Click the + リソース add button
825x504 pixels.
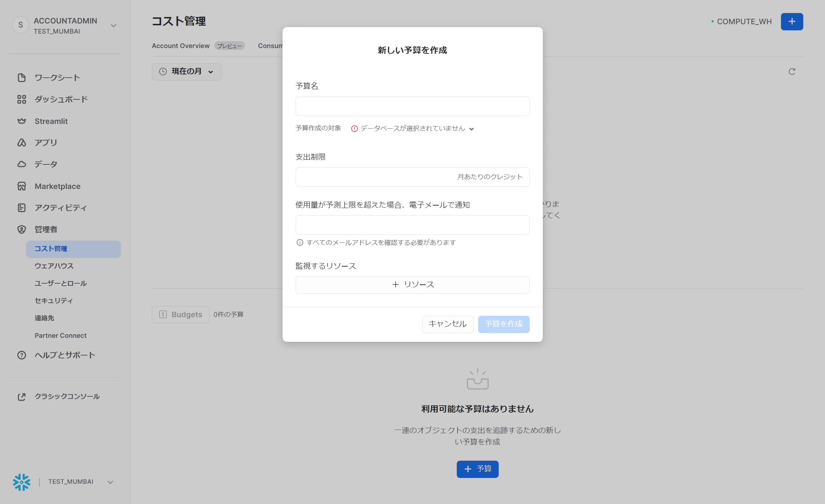pos(412,285)
